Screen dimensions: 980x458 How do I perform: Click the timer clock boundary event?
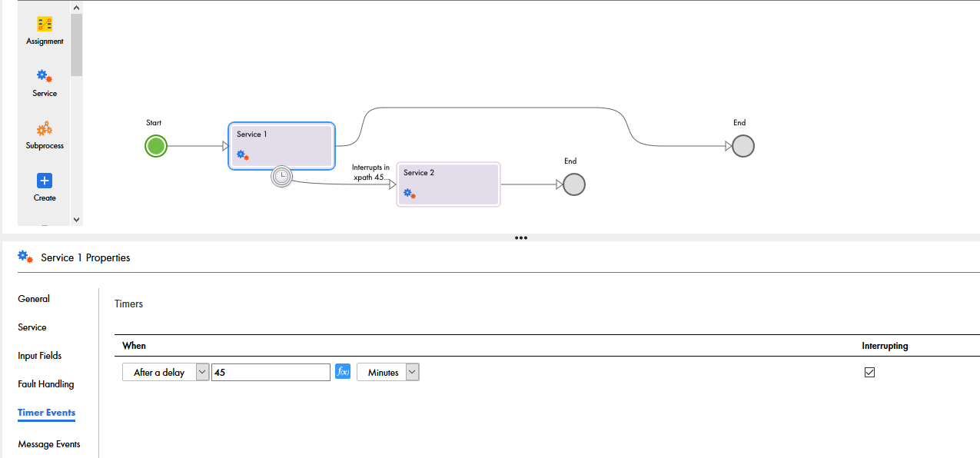coord(282,177)
